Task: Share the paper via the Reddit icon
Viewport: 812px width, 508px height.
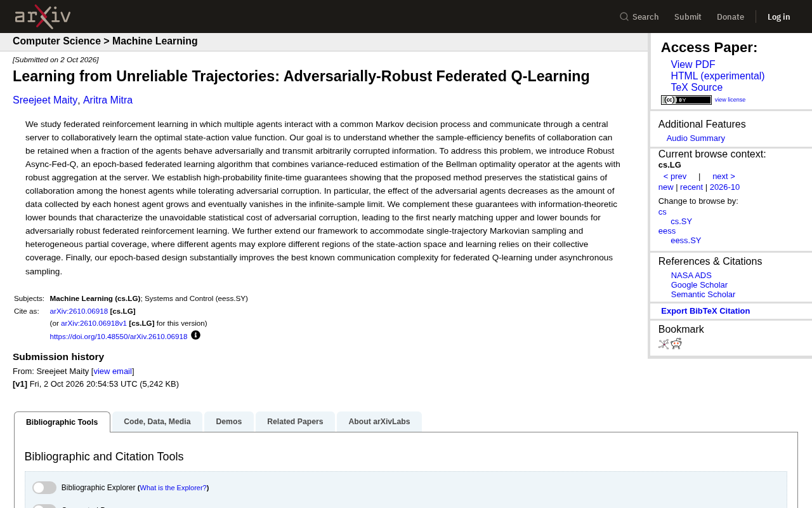Action: 676,344
